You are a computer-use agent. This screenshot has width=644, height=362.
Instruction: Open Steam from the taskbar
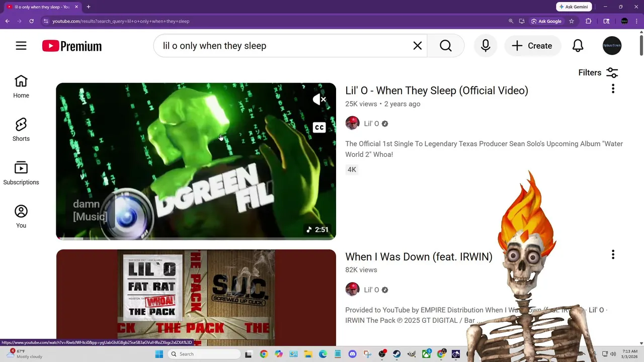point(397,354)
